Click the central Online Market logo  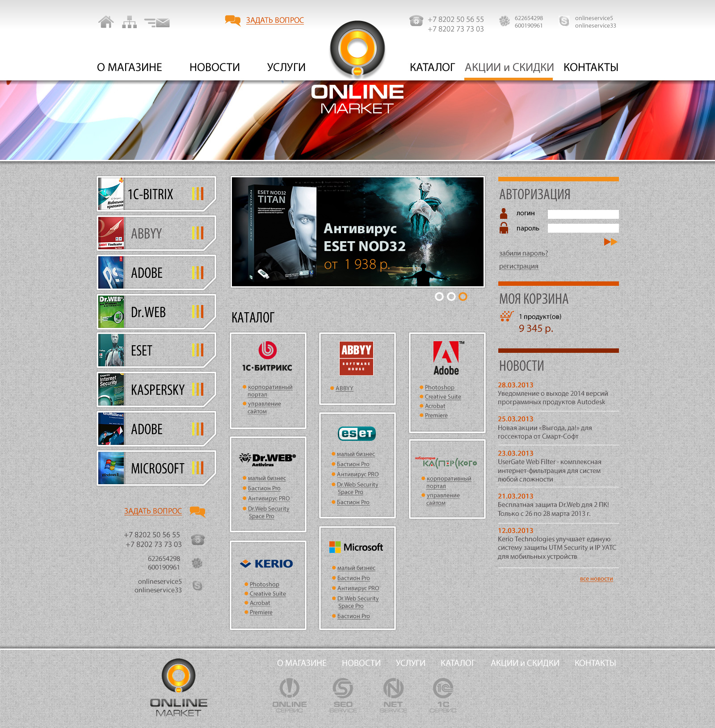(x=357, y=67)
